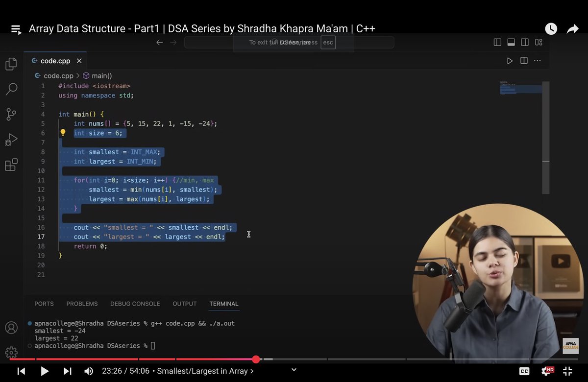Viewport: 588px width, 382px height.
Task: Click the red progress bar scrubber handle
Action: point(256,359)
